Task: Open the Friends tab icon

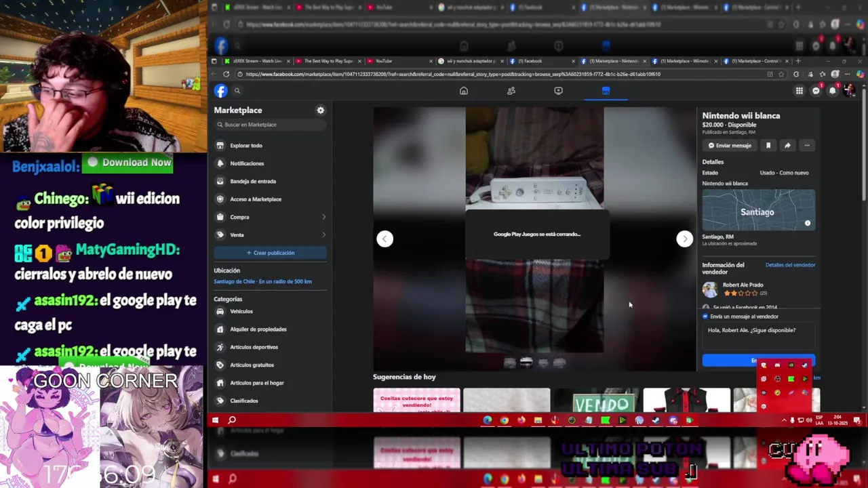Action: (511, 91)
